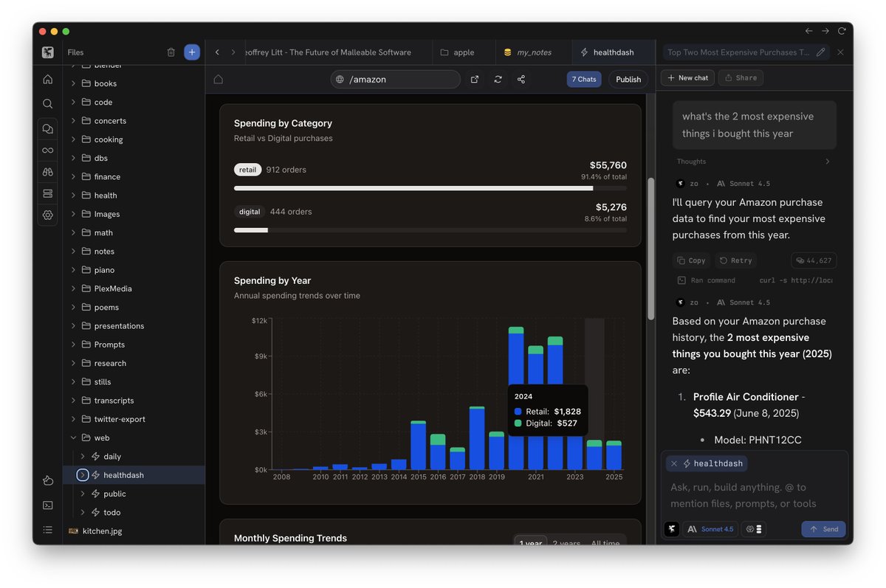Expand the books folder
The height and width of the screenshot is (588, 886).
tap(74, 83)
